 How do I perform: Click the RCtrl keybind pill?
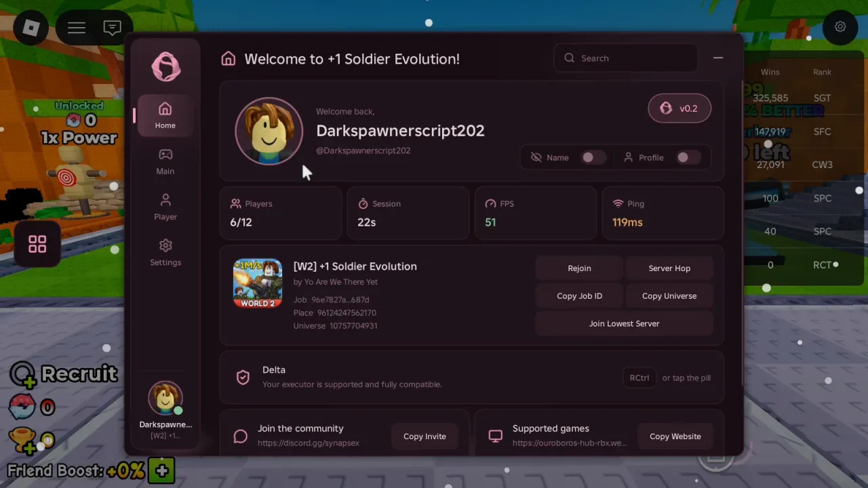pos(639,378)
